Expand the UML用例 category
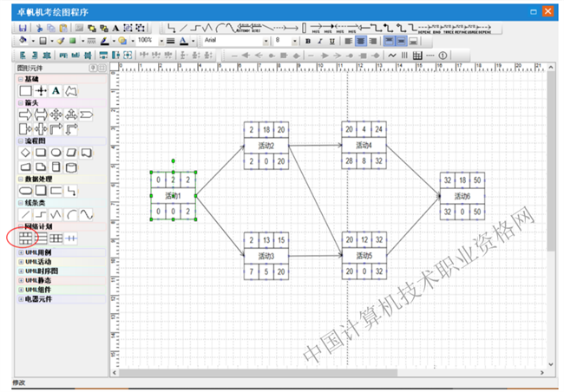Image resolution: width=564 pixels, height=392 pixels. 21,252
